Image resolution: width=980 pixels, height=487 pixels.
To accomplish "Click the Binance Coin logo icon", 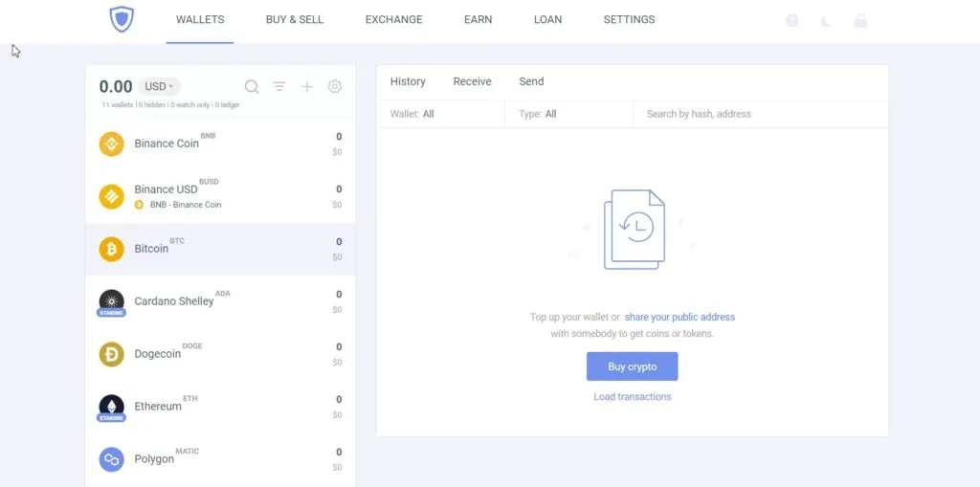I will [112, 144].
